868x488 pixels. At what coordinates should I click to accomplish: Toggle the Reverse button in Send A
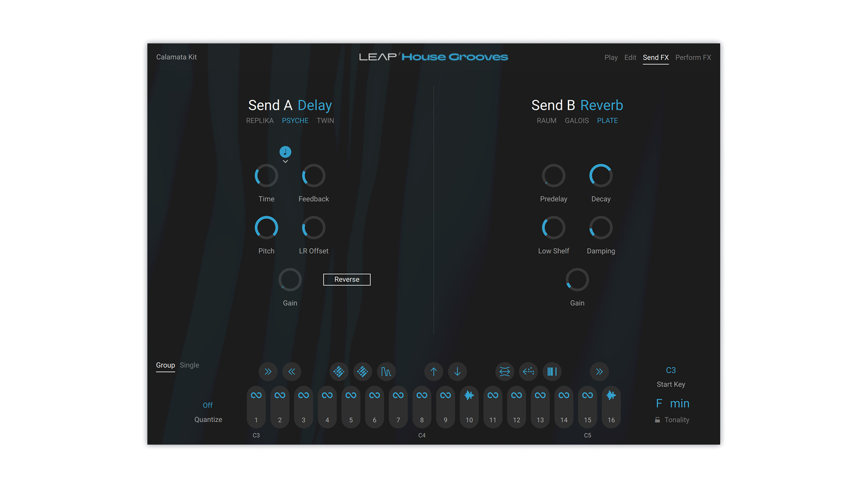(347, 279)
